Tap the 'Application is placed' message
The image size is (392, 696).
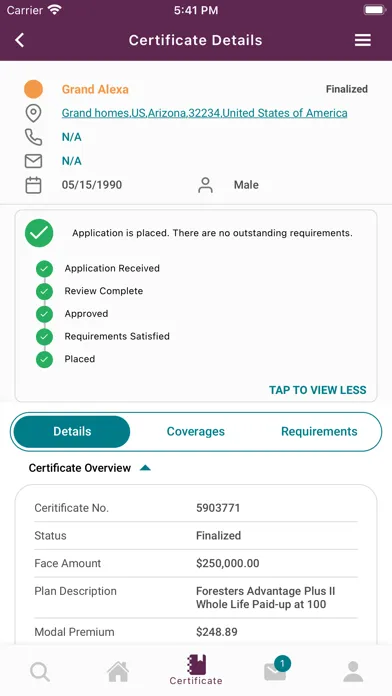coord(212,233)
